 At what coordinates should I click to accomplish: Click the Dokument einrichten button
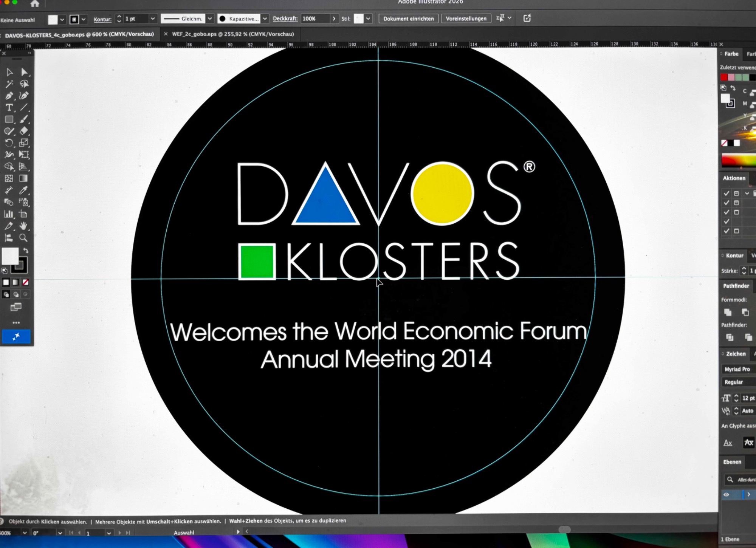[408, 19]
